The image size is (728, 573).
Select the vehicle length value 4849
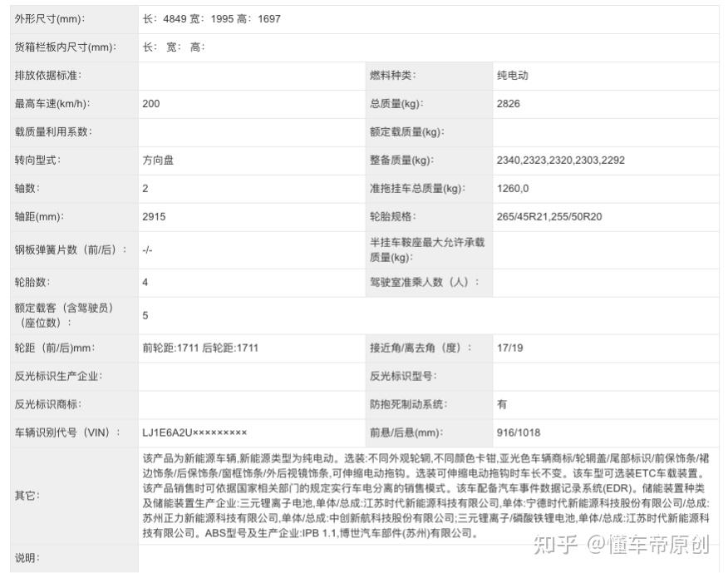click(x=170, y=17)
